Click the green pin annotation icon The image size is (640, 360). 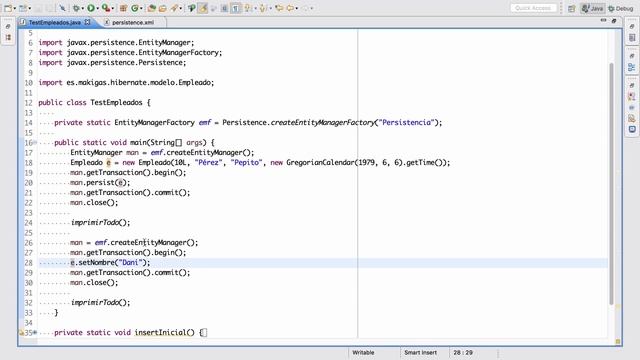[x=191, y=8]
